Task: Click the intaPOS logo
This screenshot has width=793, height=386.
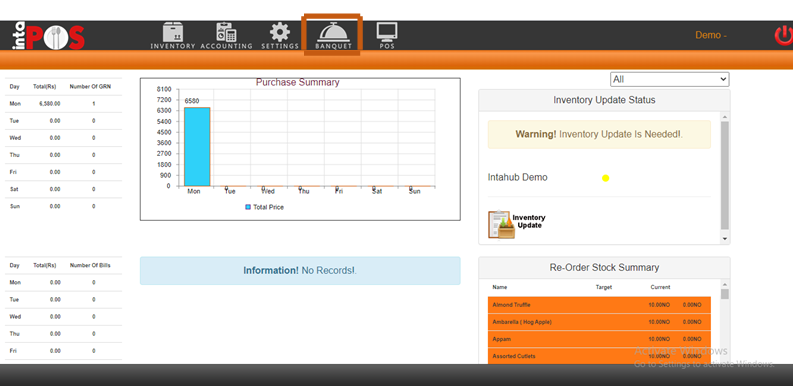Action: (x=48, y=36)
